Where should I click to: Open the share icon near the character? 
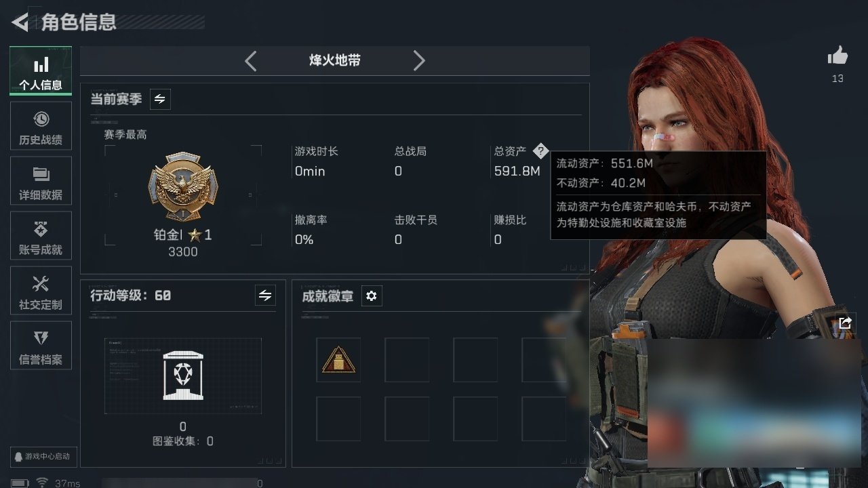(x=845, y=323)
